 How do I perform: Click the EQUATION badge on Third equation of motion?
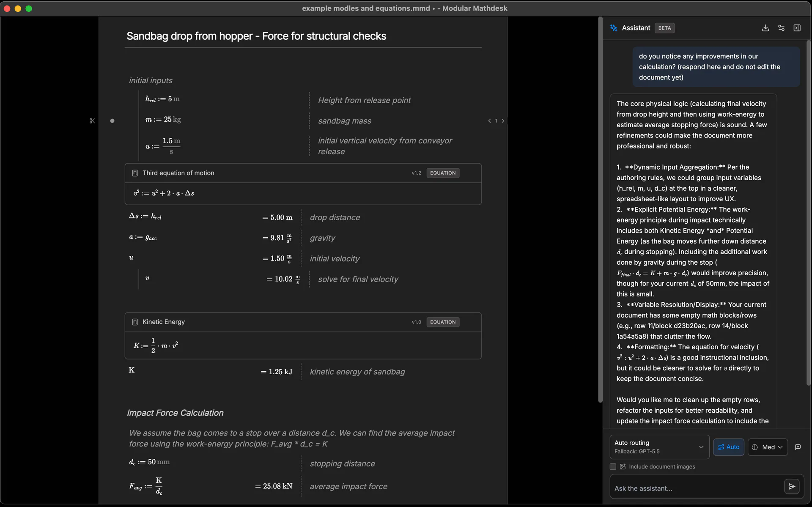(x=443, y=173)
